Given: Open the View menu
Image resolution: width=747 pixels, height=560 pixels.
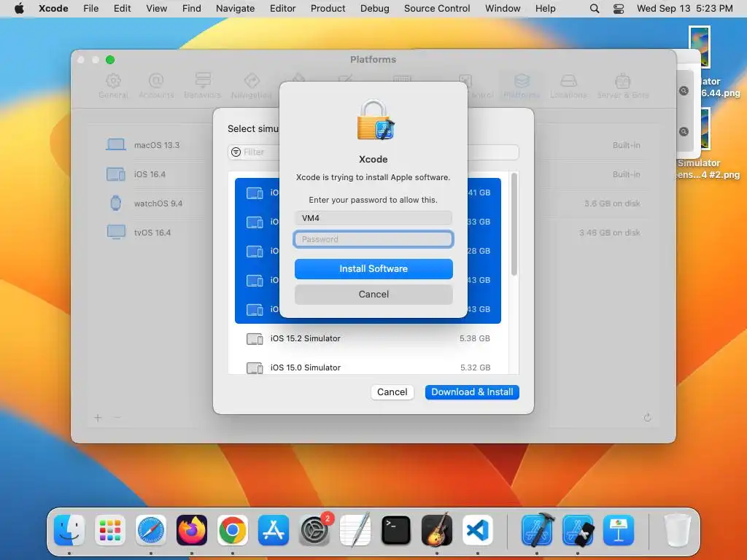Looking at the screenshot, I should [x=156, y=9].
